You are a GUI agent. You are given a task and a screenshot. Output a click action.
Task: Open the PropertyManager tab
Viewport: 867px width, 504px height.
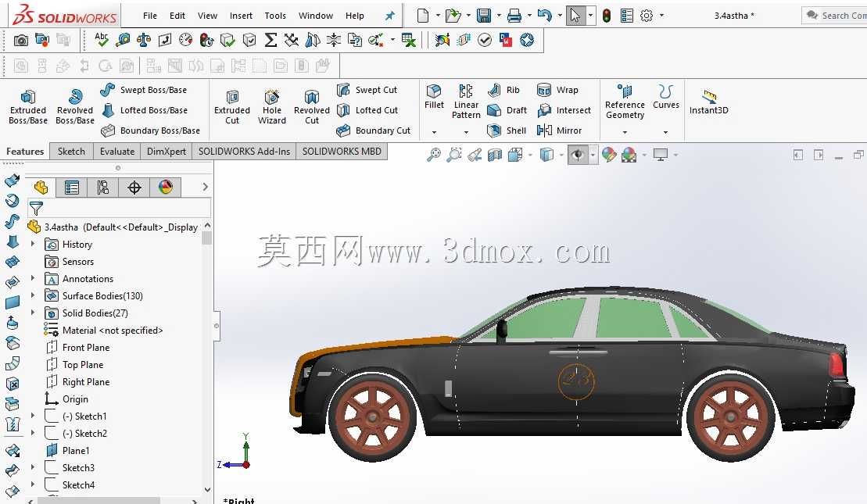pyautogui.click(x=72, y=188)
